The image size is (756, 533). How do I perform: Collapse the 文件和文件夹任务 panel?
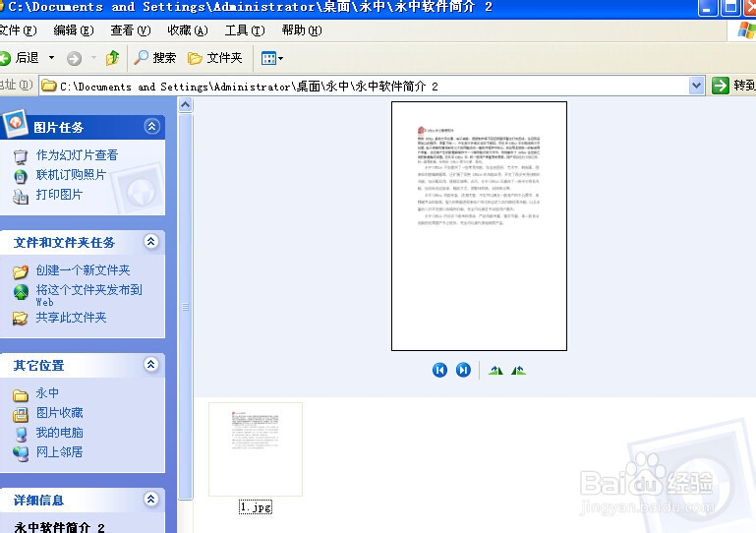(x=151, y=241)
